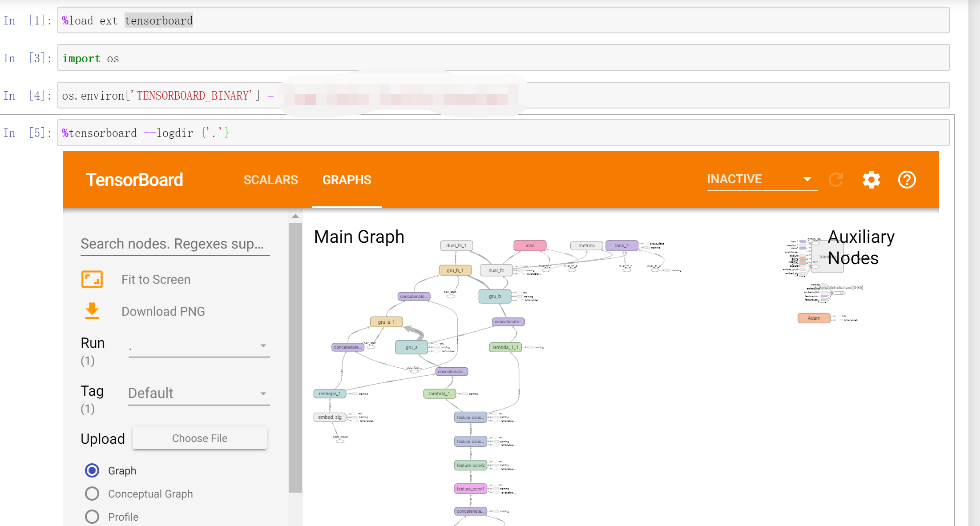Select the Graph radio button
The height and width of the screenshot is (526, 980).
92,470
